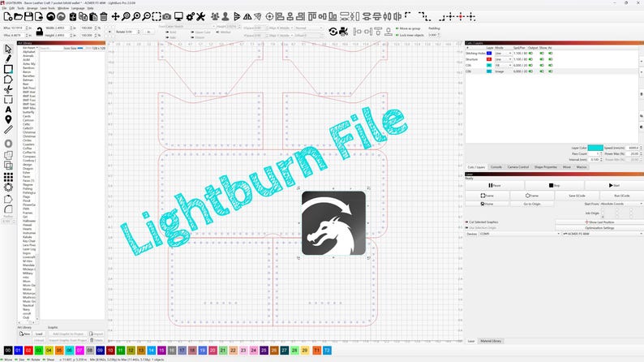Select the Position Laser marker tool
The height and width of the screenshot is (362, 644).
tap(8, 119)
